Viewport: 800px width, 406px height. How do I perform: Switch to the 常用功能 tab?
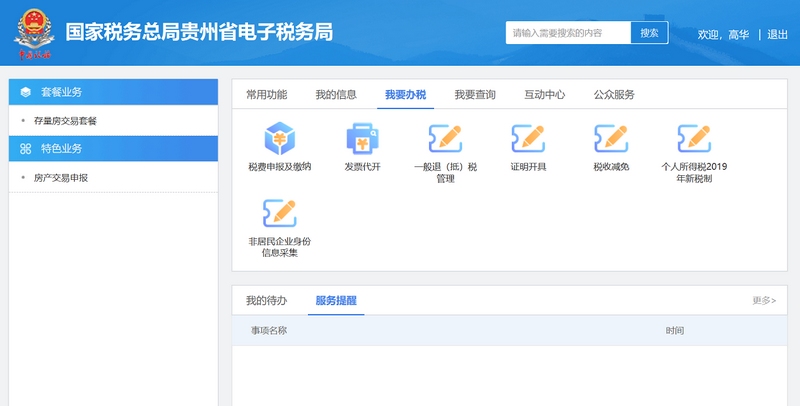(x=266, y=94)
